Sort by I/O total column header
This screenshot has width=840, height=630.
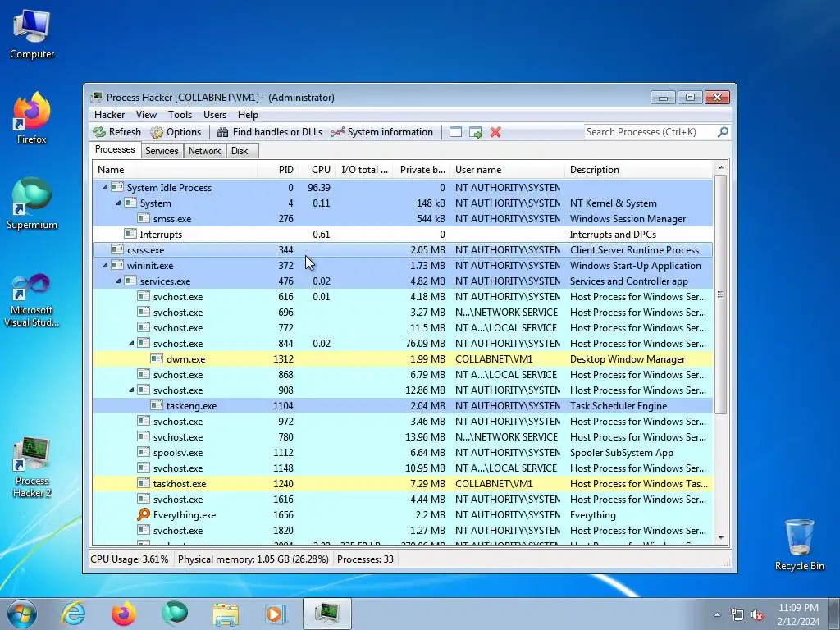tap(365, 170)
